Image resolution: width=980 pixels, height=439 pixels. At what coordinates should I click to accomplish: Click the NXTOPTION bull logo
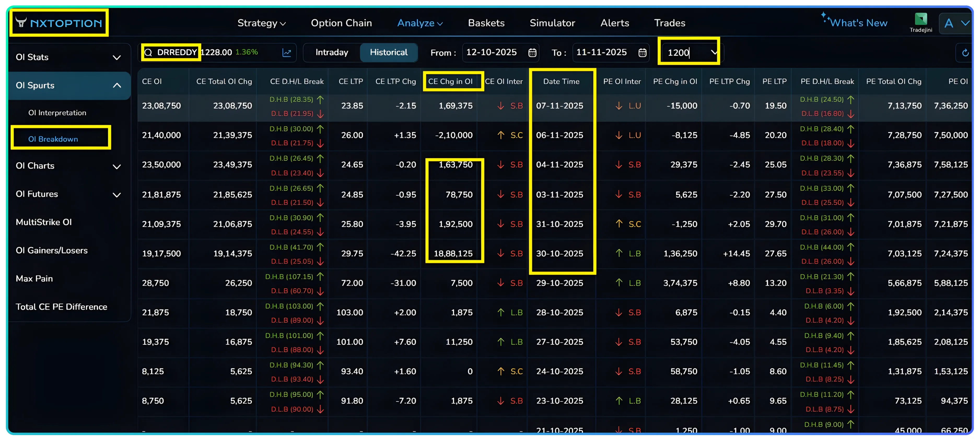tap(21, 23)
